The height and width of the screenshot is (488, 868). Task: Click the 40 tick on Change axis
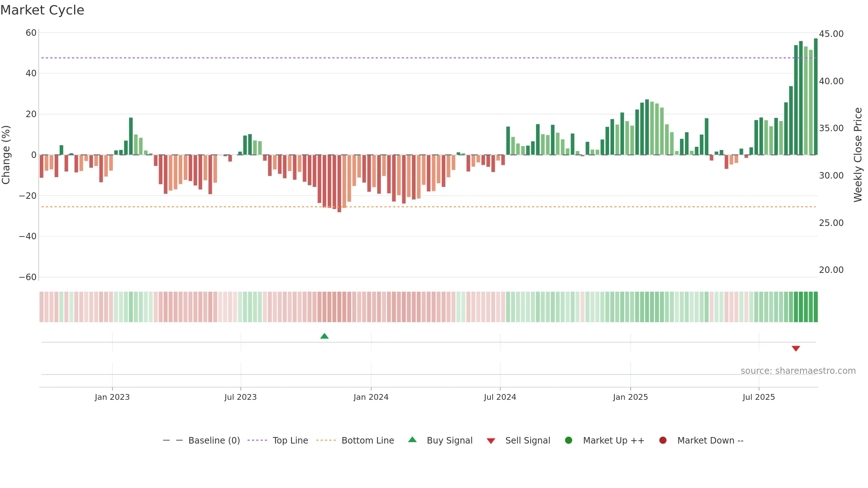31,73
